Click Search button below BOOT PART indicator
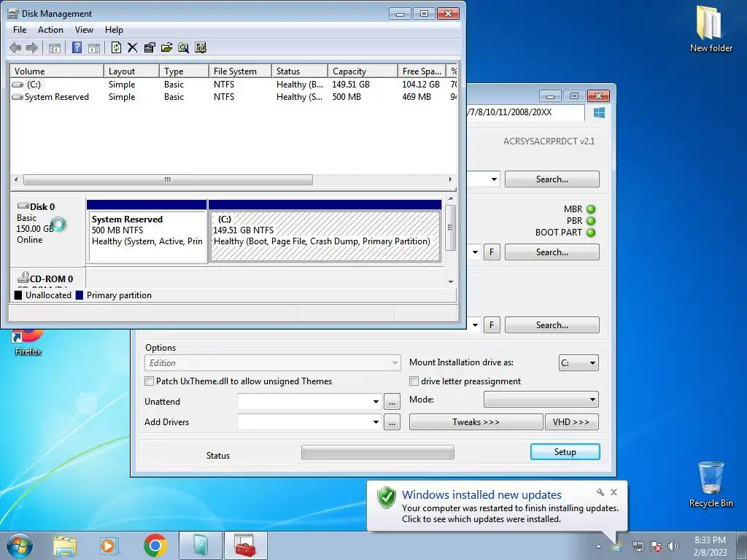Viewport: 747px width, 560px height. click(x=552, y=252)
